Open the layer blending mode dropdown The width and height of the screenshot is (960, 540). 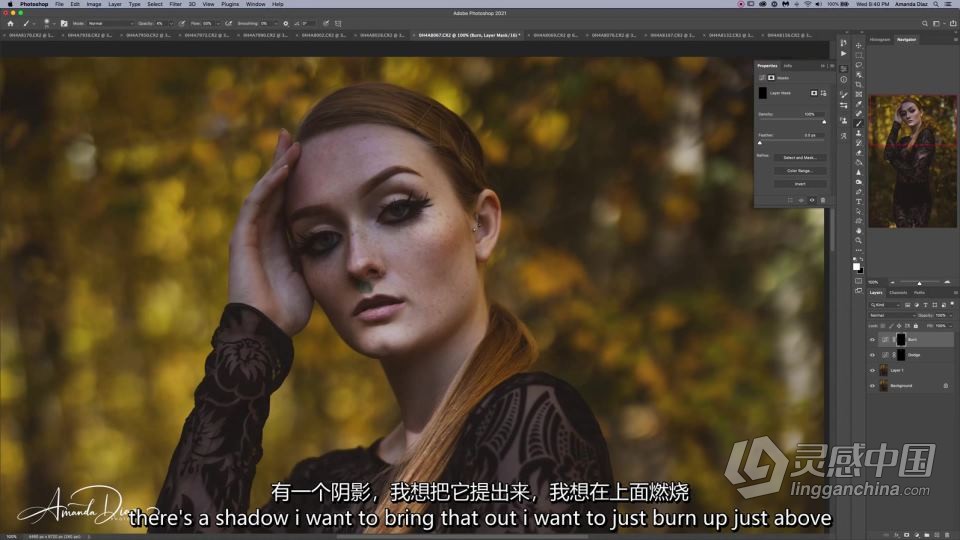[890, 315]
